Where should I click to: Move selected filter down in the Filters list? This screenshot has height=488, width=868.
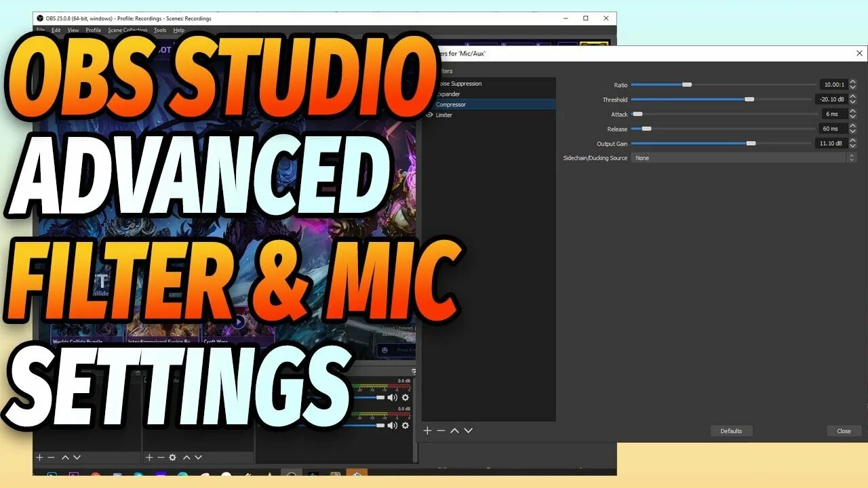tap(468, 430)
